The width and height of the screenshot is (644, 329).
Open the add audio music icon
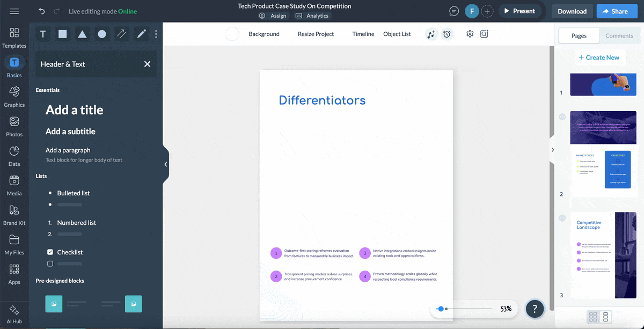tap(431, 34)
